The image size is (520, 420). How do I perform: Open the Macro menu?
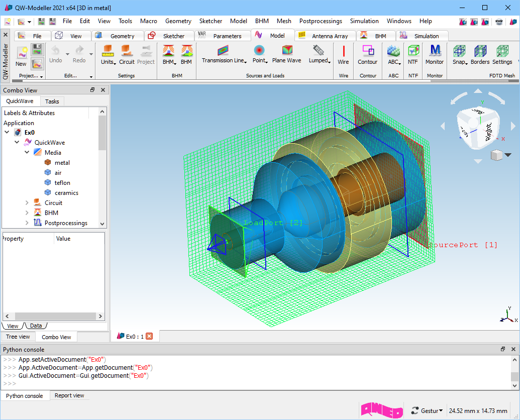[149, 21]
